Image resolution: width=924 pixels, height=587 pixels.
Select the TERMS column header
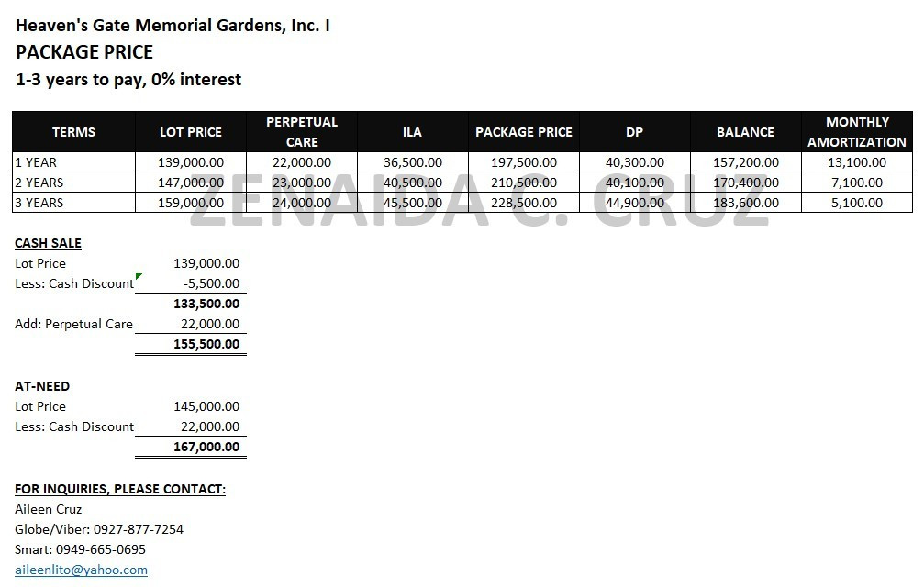[x=73, y=132]
